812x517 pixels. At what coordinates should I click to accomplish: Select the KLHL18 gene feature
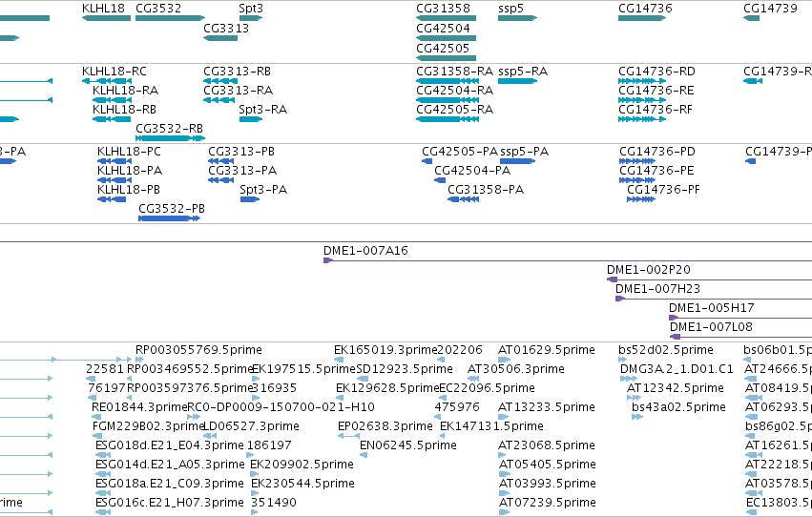click(106, 18)
